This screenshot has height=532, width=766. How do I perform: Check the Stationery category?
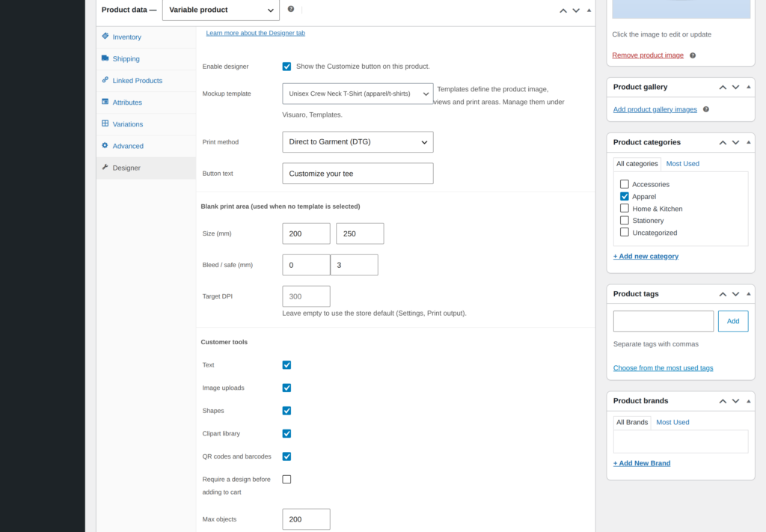(x=625, y=220)
